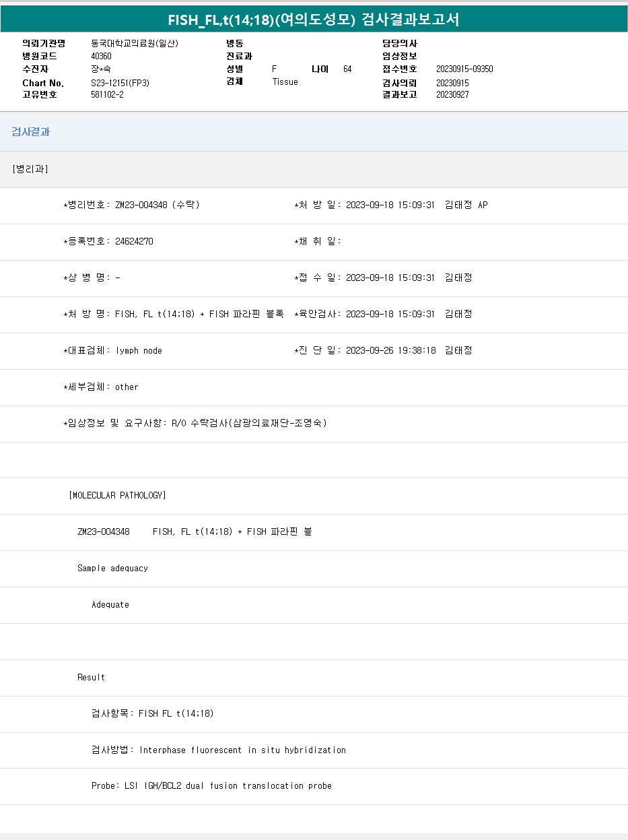Click the age value 64
Image resolution: width=628 pixels, height=840 pixels.
click(347, 69)
